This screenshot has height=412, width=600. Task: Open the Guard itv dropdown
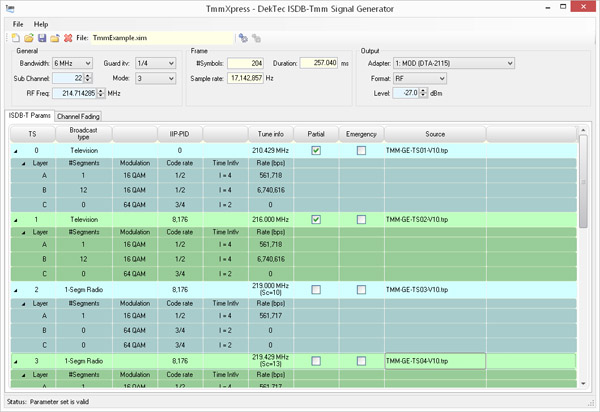point(155,63)
